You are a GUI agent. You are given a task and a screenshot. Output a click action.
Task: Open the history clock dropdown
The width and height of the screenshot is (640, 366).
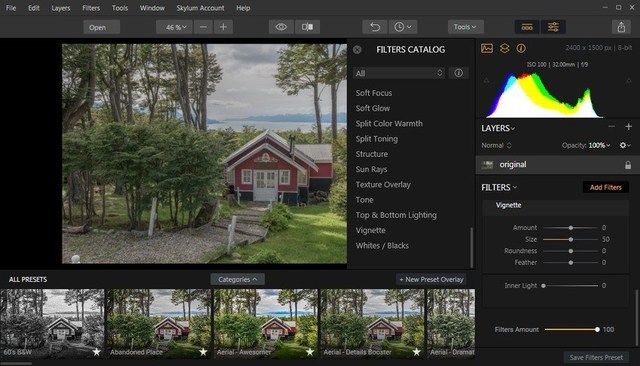click(402, 27)
